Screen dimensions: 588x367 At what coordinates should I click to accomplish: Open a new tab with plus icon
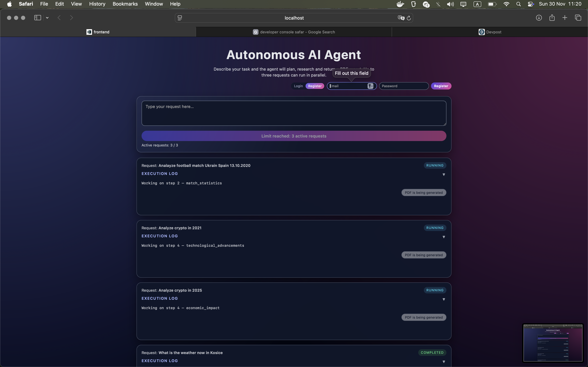565,18
